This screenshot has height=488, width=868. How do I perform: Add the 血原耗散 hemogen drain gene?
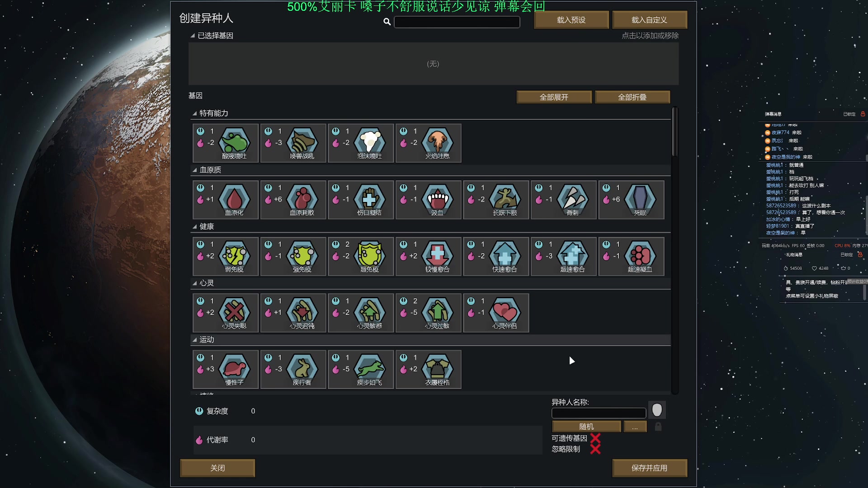pos(293,200)
